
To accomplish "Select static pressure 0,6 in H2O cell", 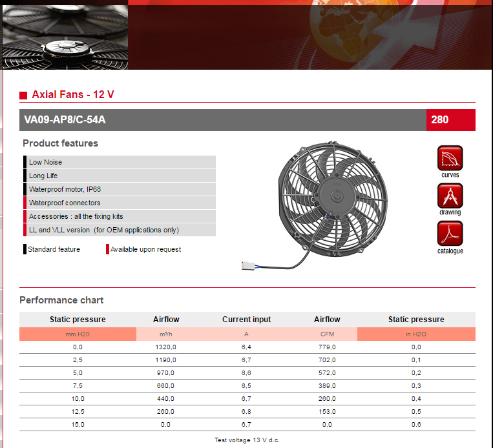I will [x=416, y=424].
